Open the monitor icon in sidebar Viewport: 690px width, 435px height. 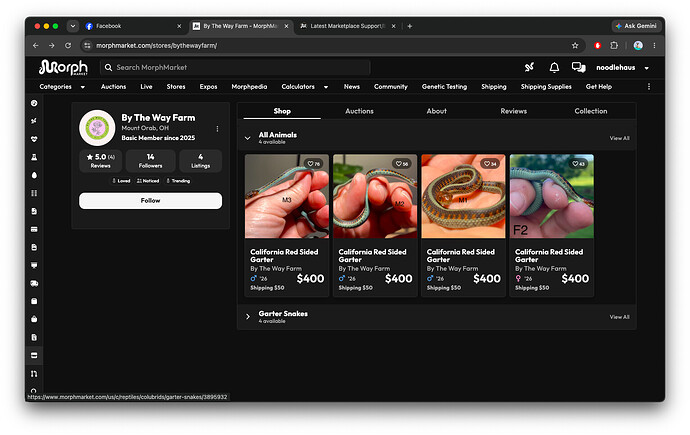[34, 265]
